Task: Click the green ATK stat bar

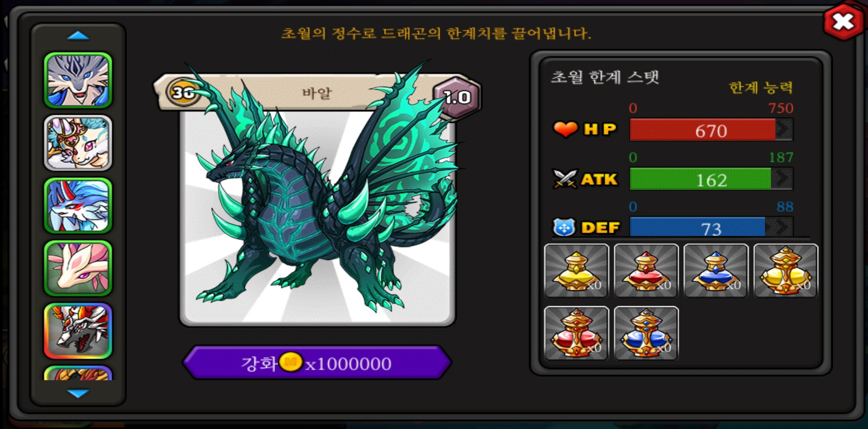Action: (x=711, y=179)
